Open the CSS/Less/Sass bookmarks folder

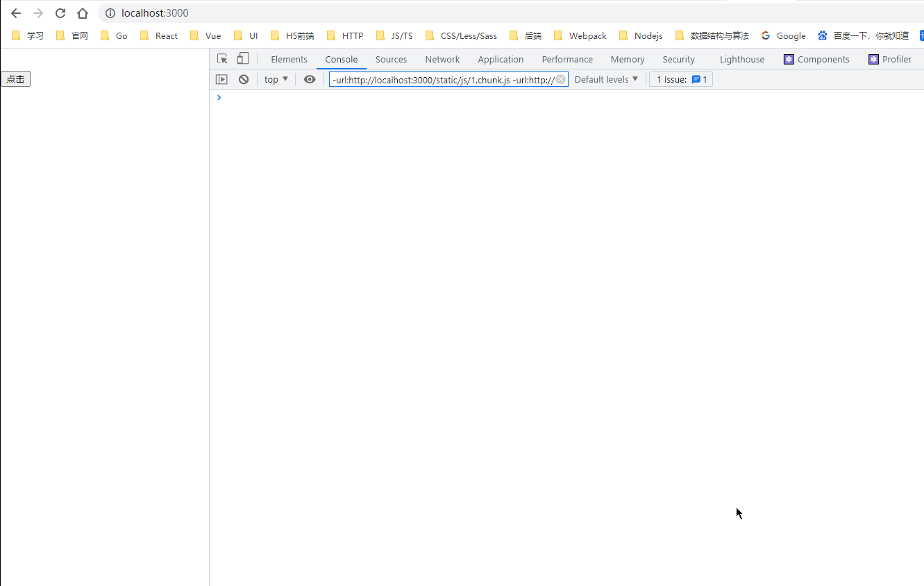tap(462, 35)
